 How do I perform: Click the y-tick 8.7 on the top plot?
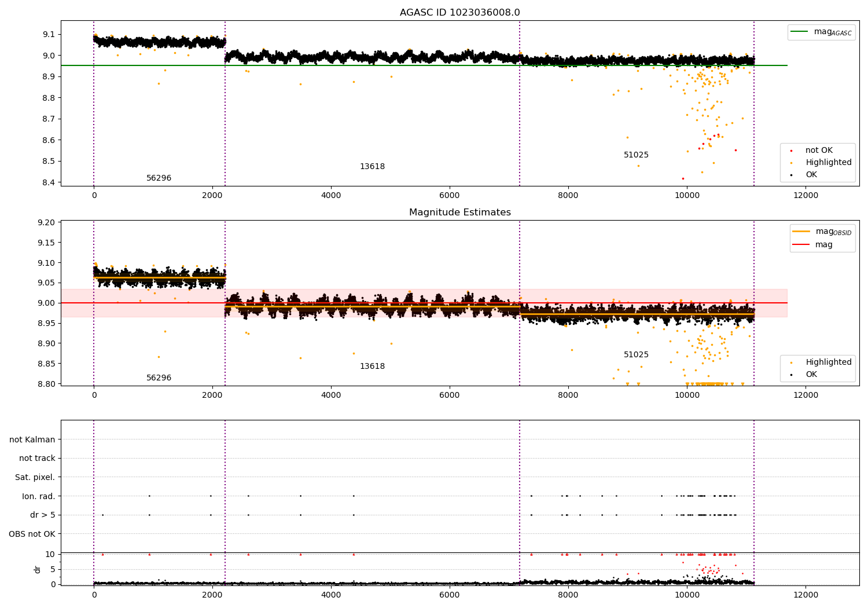49,119
